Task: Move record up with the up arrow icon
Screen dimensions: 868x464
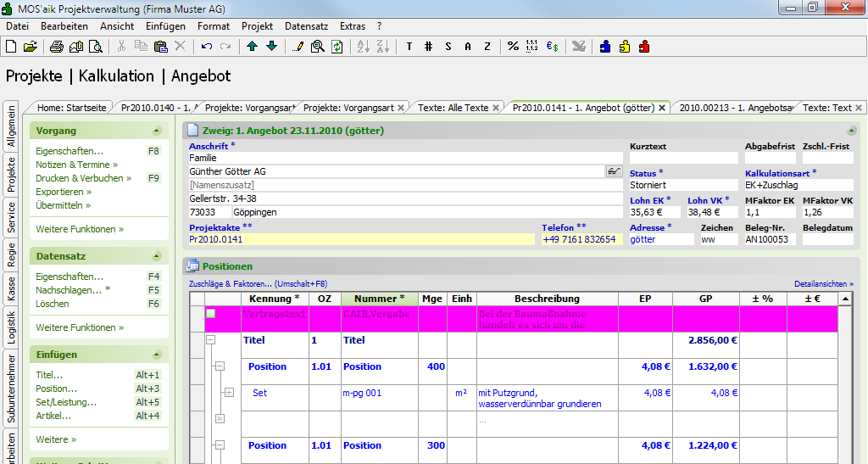Action: click(x=252, y=47)
